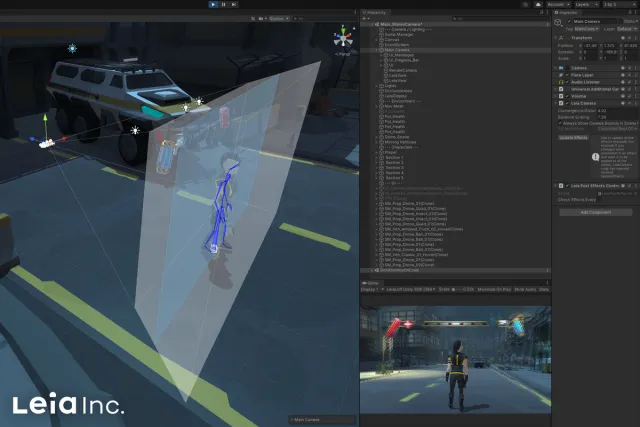Toggle the Hierarchy panel lock icon
This screenshot has height=427, width=640.
[x=542, y=13]
